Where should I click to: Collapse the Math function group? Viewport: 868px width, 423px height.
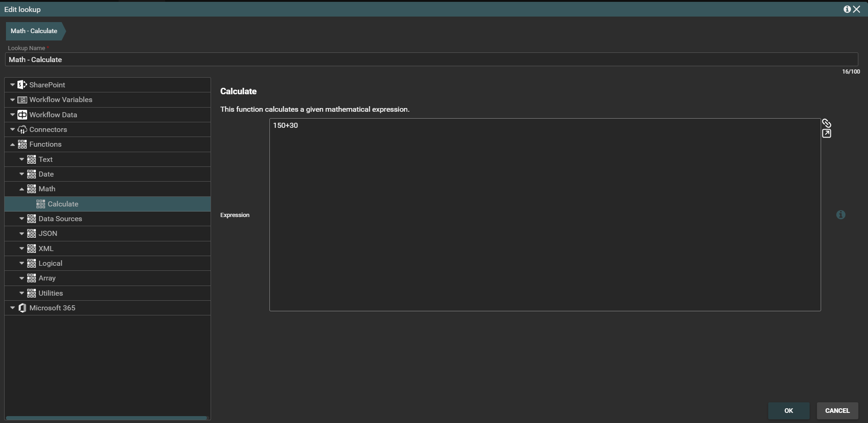[22, 189]
